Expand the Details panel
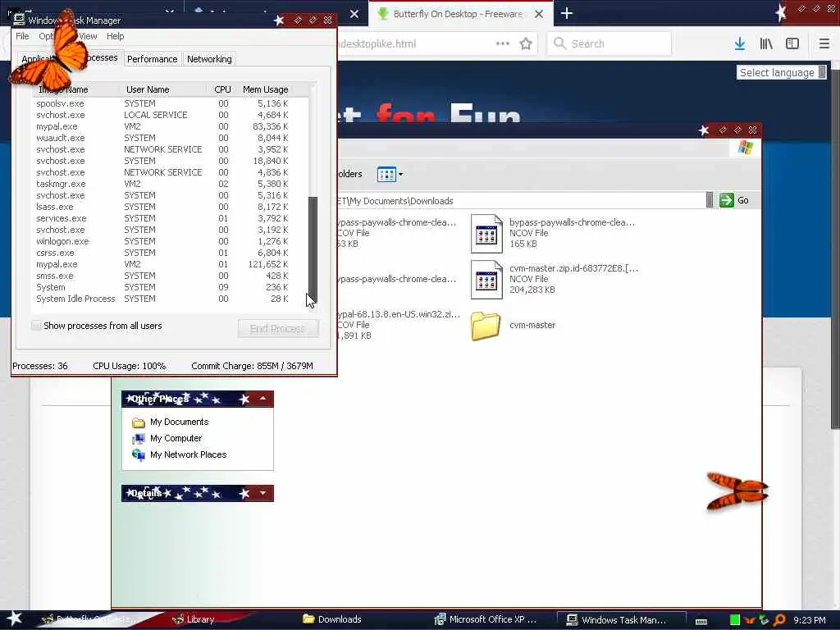Screen dimensions: 840x630 (262, 493)
